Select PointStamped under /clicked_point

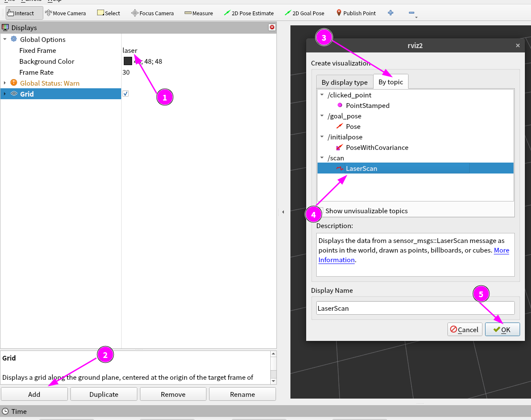coord(367,105)
